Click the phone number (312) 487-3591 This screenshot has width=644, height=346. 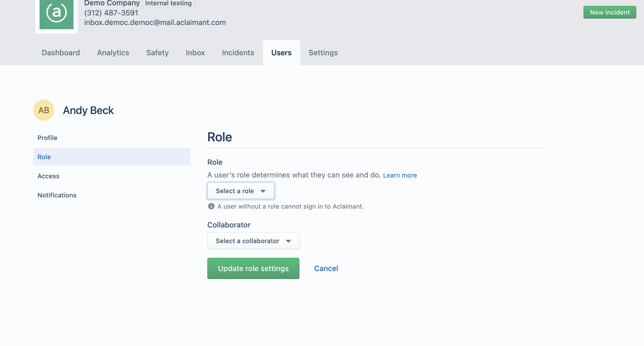[111, 13]
